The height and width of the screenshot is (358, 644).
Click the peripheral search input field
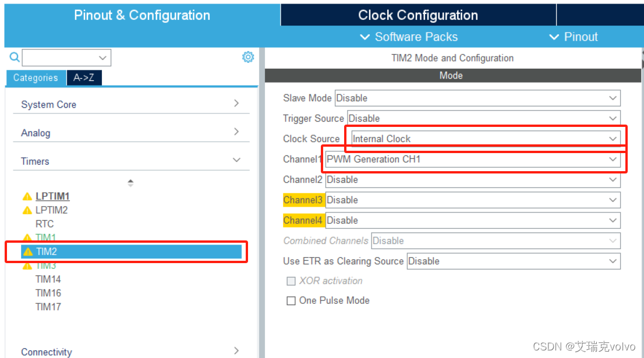pos(66,58)
